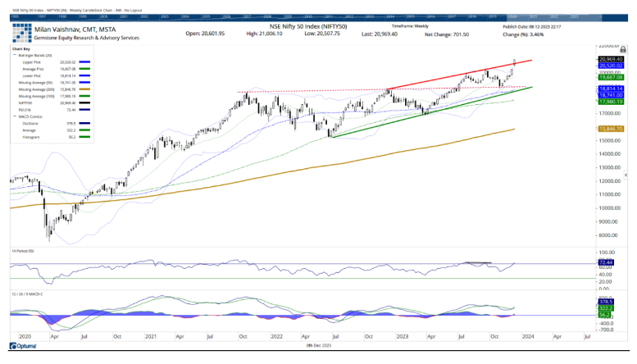Click the 378.5 MACD oscillator value tag
Image resolution: width=637 pixels, height=364 pixels.
tap(604, 301)
